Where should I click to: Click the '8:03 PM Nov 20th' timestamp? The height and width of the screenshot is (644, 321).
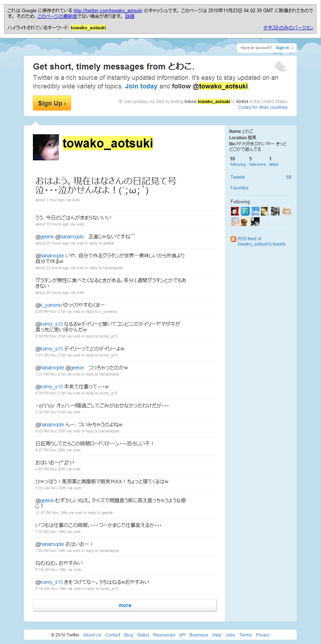tap(50, 431)
